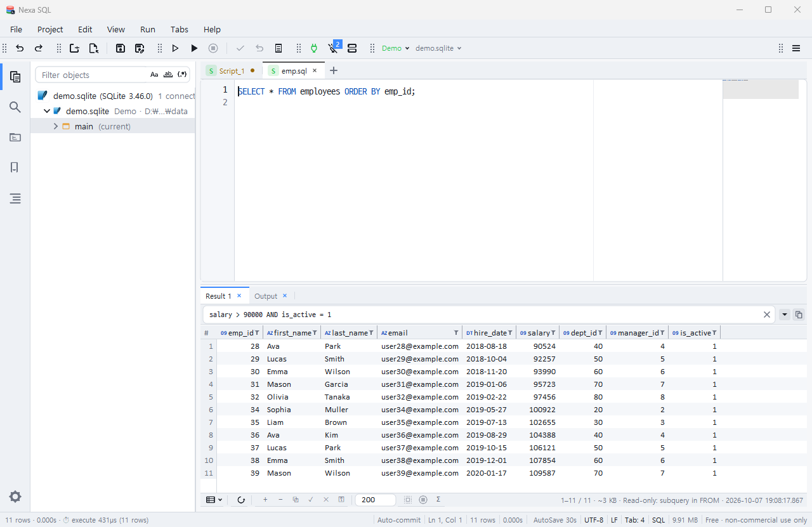This screenshot has height=527, width=812.
Task: Create a new script file from toolbar
Action: (75, 48)
